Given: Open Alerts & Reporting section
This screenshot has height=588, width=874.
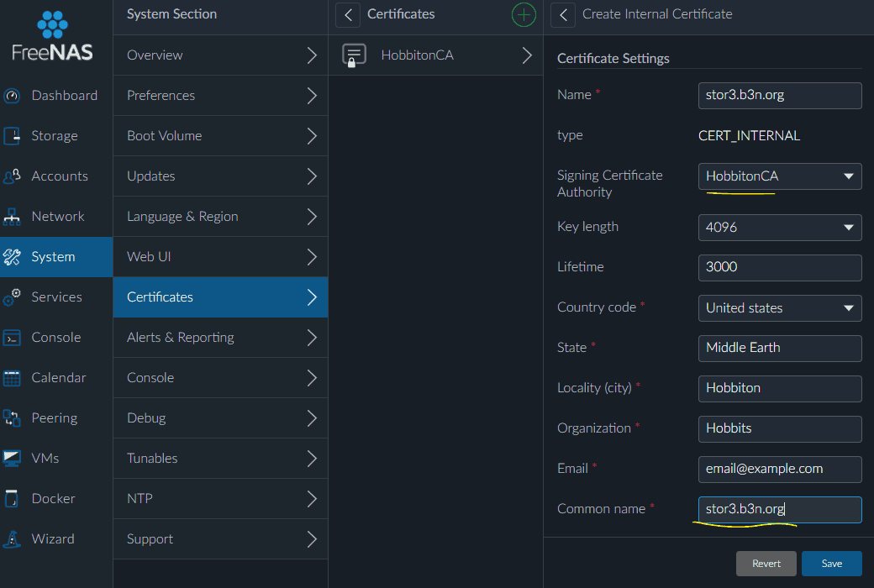Looking at the screenshot, I should 221,338.
